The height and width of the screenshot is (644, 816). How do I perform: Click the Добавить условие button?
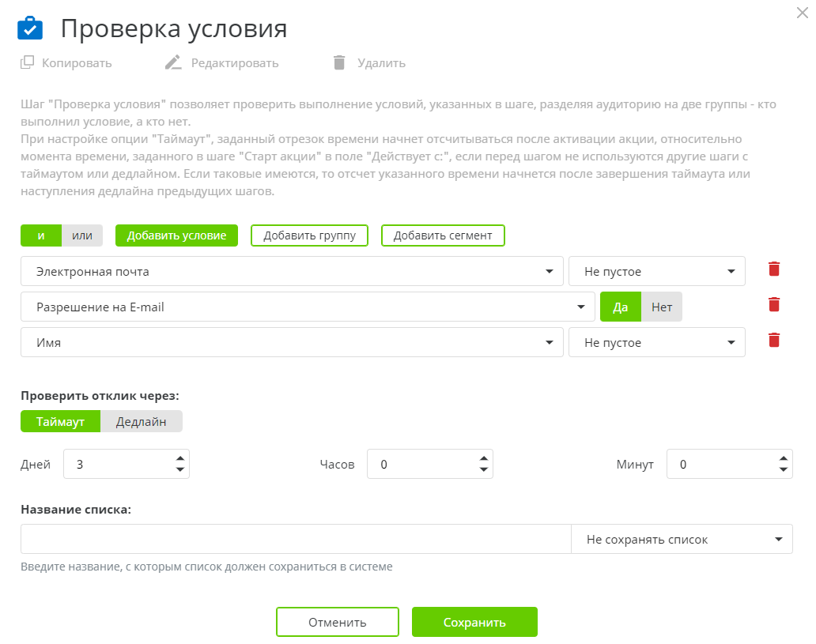[176, 235]
